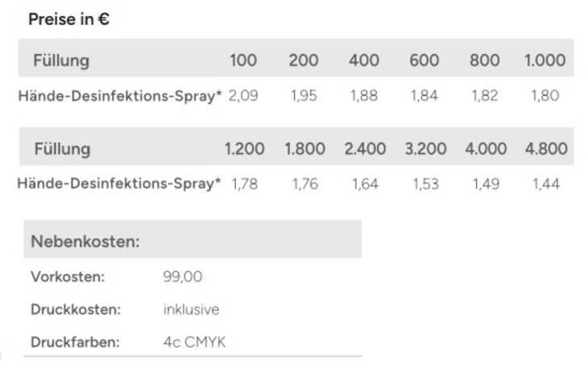Image resolution: width=588 pixels, height=383 pixels.
Task: Select the price value 1,88
Action: click(364, 96)
